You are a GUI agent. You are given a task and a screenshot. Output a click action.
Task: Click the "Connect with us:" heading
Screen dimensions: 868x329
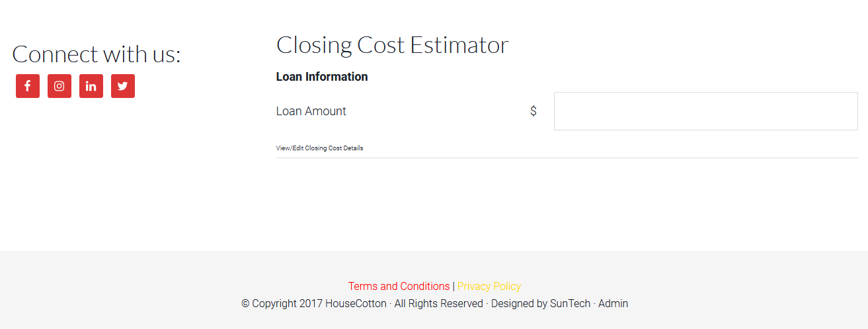click(x=96, y=54)
